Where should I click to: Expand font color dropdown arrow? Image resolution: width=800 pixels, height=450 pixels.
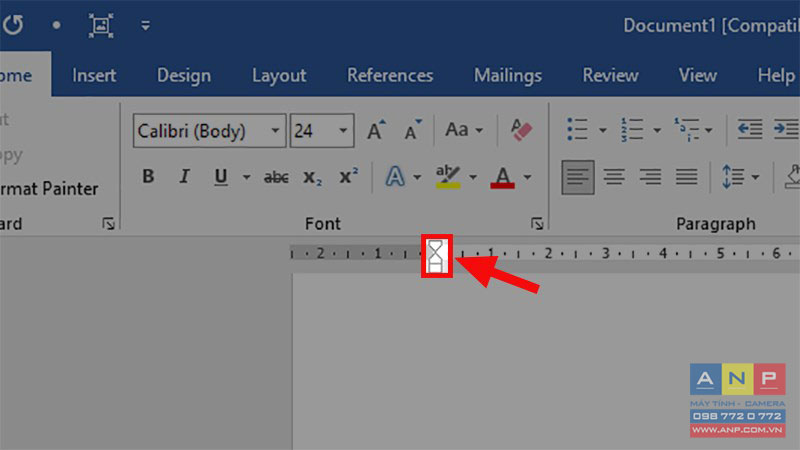528,178
